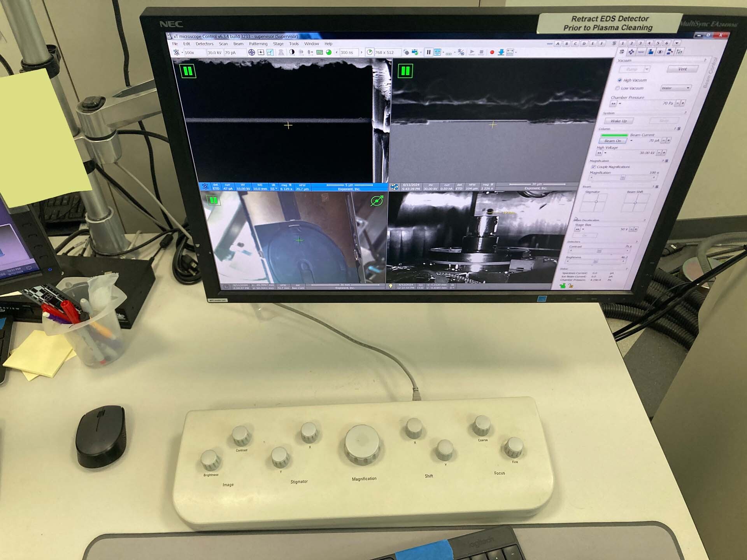Open the Beam menu
747x560 pixels.
point(238,44)
